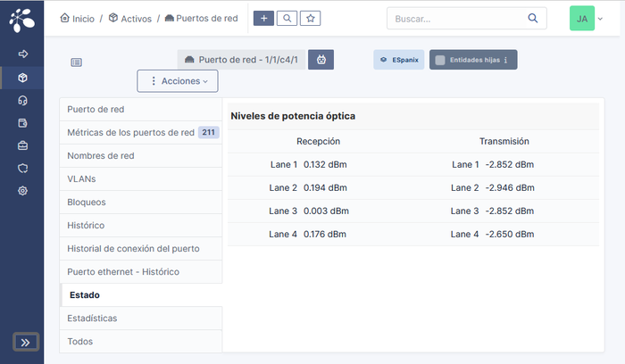Viewport: 625px width, 364px height.
Task: Click the briefcase icon in sidebar
Action: click(x=22, y=145)
